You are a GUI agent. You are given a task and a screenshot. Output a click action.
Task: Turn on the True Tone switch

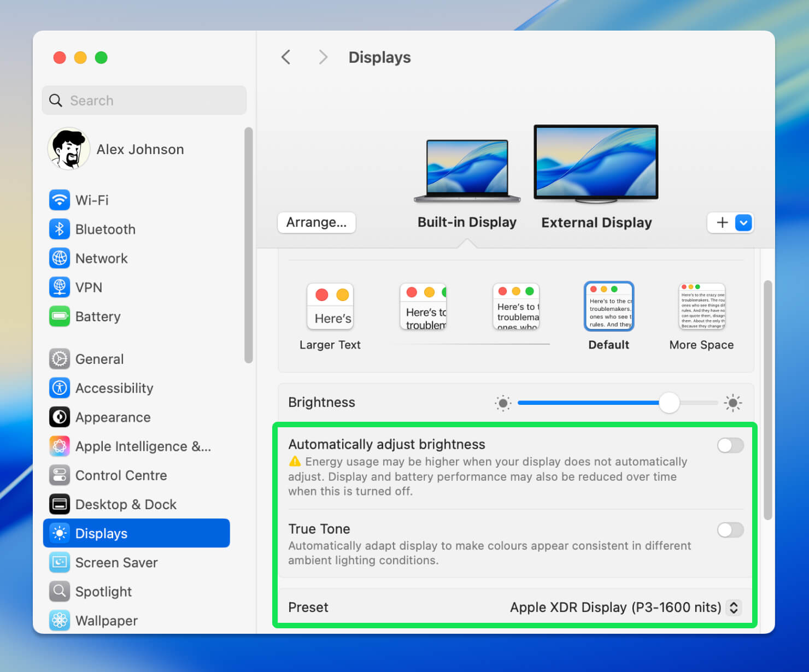coord(730,529)
